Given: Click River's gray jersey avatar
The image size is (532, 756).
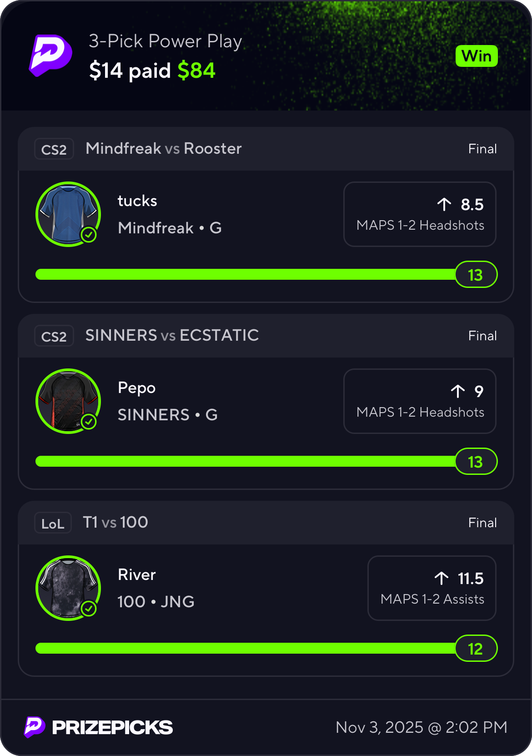Looking at the screenshot, I should (68, 588).
